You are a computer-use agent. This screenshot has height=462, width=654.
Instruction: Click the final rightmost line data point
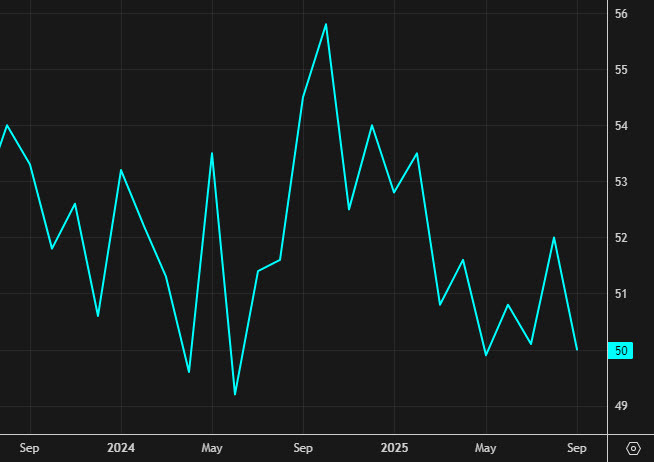(577, 349)
